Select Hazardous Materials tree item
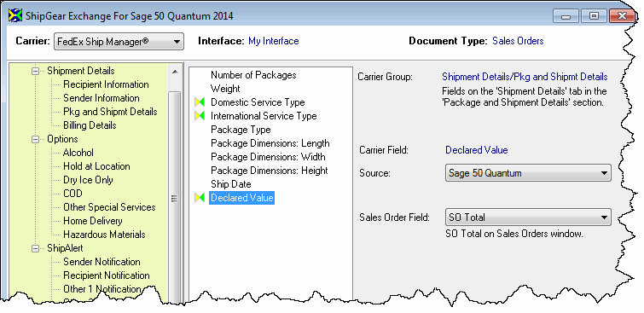 pos(104,235)
